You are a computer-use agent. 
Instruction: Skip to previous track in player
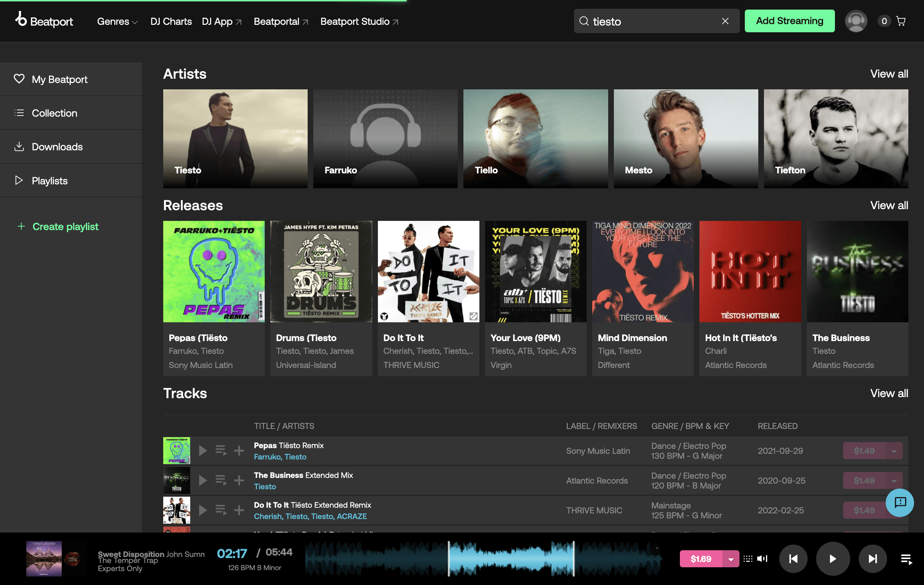tap(793, 558)
